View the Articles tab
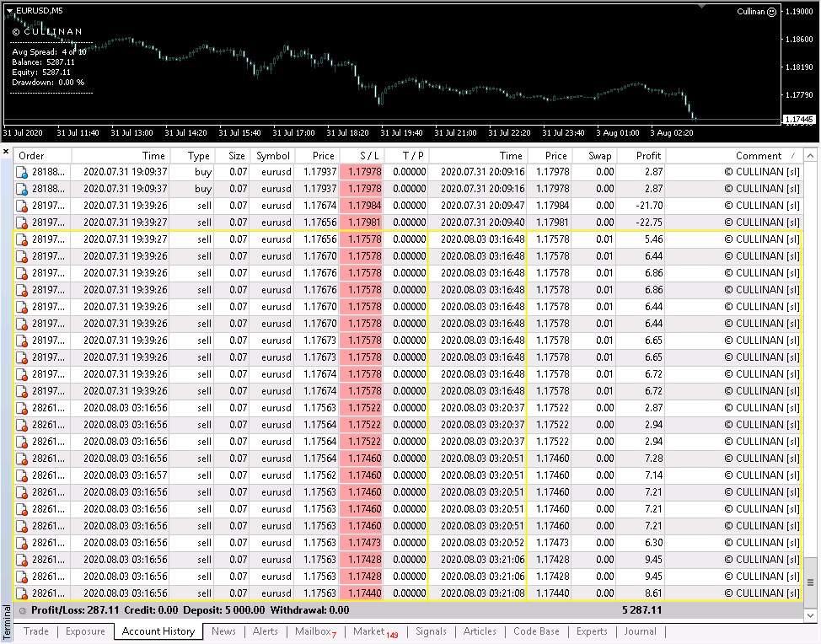The width and height of the screenshot is (821, 644). (480, 631)
